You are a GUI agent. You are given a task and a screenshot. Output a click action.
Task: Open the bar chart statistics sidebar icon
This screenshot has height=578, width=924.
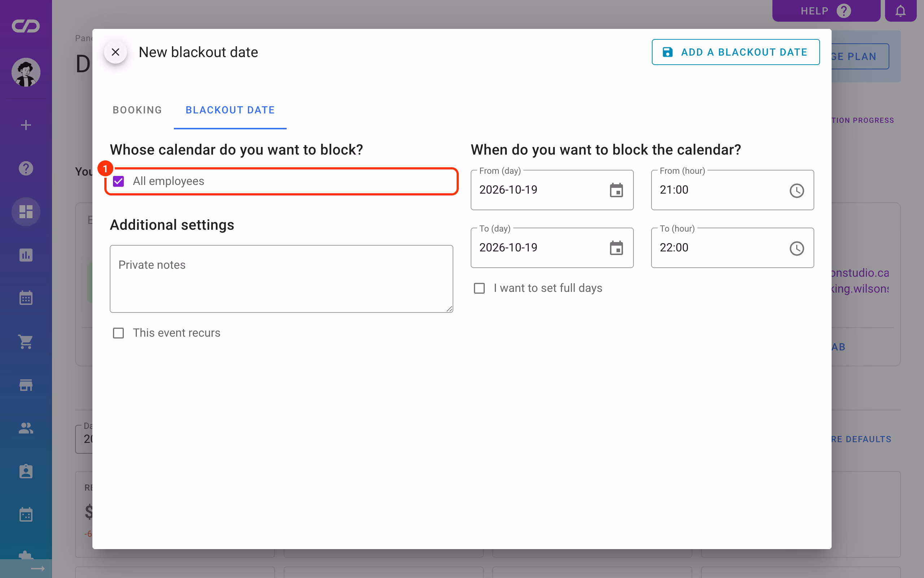pyautogui.click(x=26, y=255)
